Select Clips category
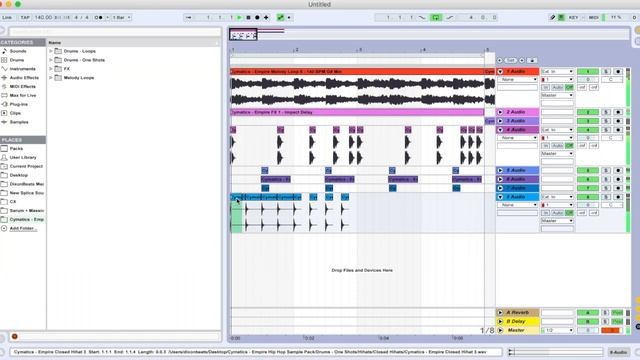 click(x=15, y=113)
